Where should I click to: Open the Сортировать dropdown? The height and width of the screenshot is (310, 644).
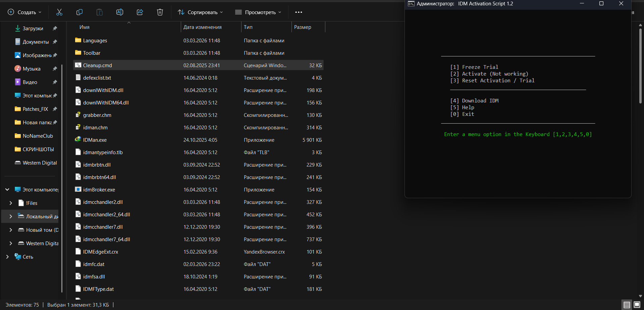coord(200,12)
